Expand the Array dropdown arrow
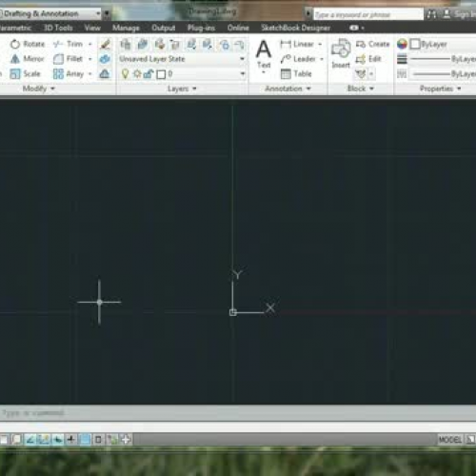This screenshot has width=476, height=476. pyautogui.click(x=90, y=74)
